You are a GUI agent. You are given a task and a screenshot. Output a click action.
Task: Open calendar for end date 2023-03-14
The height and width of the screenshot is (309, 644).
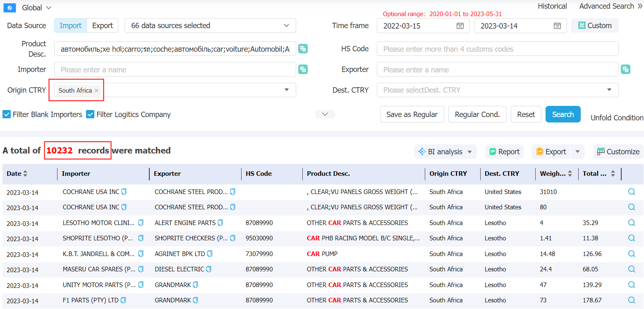[x=557, y=26]
